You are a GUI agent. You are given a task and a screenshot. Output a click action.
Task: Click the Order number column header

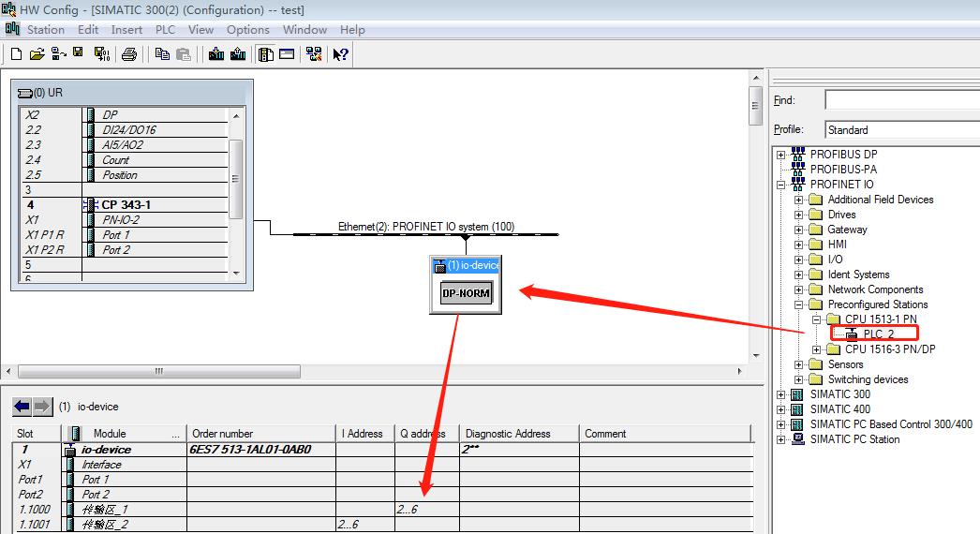coord(261,434)
